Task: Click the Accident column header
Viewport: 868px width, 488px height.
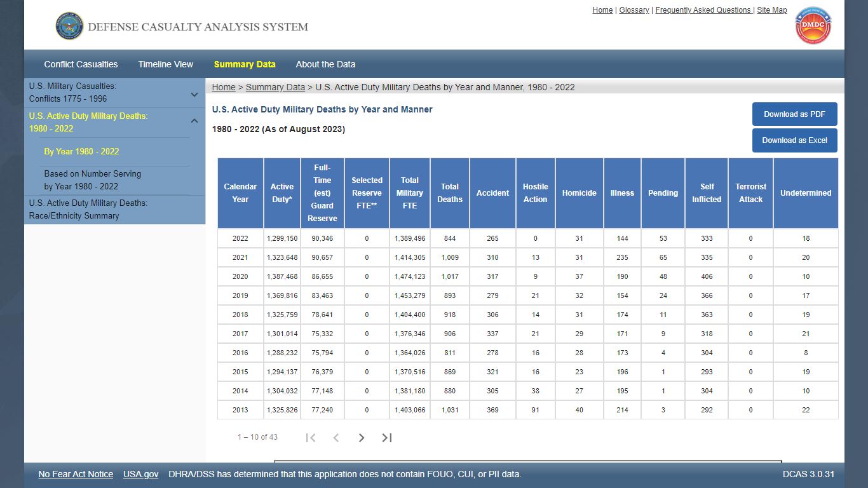Action: [x=492, y=193]
